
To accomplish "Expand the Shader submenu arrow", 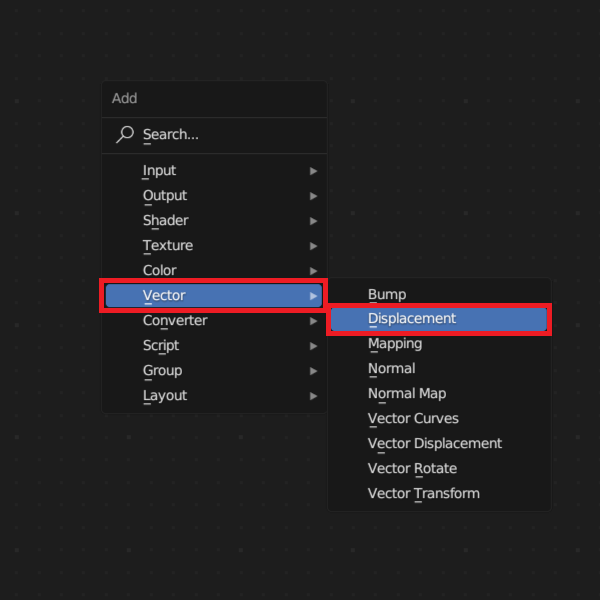I will (314, 221).
